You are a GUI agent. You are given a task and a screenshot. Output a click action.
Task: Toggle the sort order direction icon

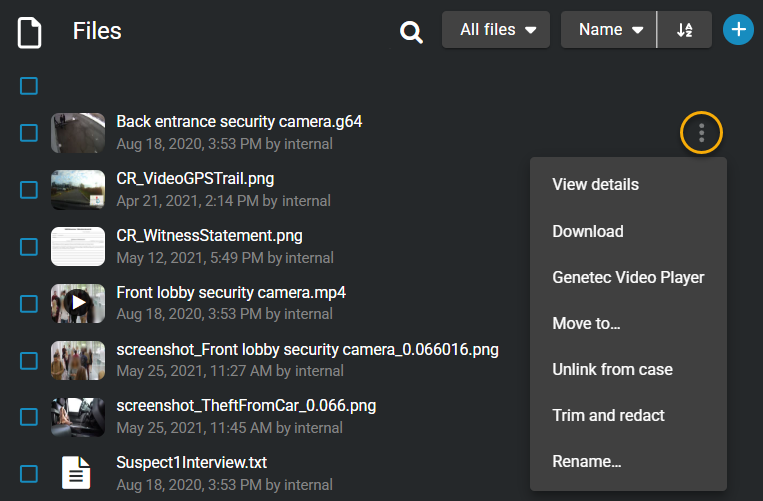click(685, 30)
